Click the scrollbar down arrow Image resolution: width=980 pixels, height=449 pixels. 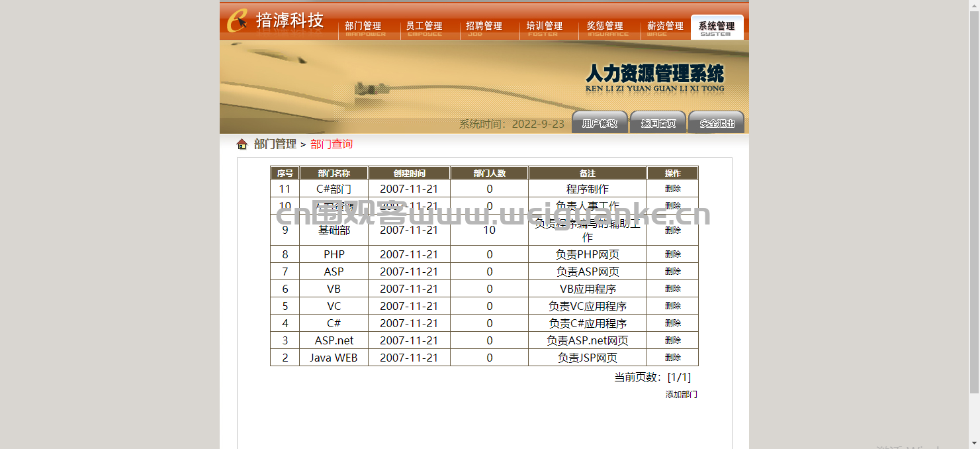click(x=974, y=443)
